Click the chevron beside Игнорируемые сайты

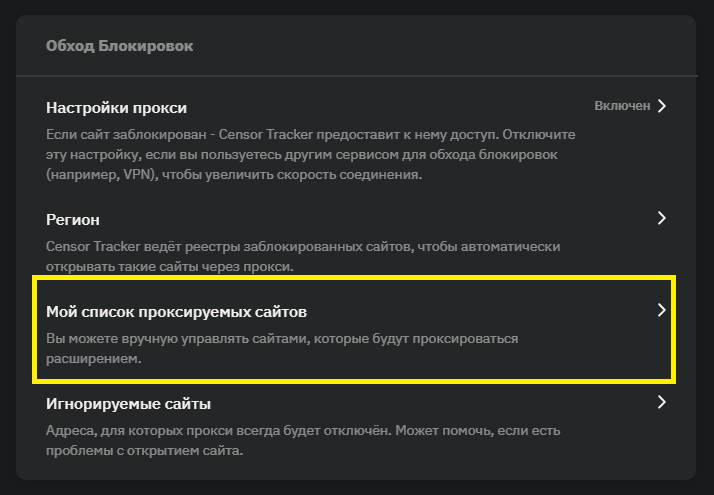tap(661, 402)
